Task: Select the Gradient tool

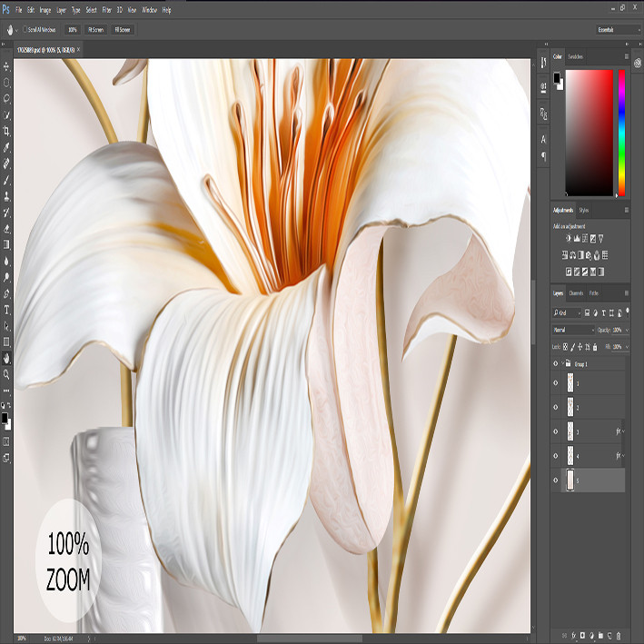Action: pos(6,244)
